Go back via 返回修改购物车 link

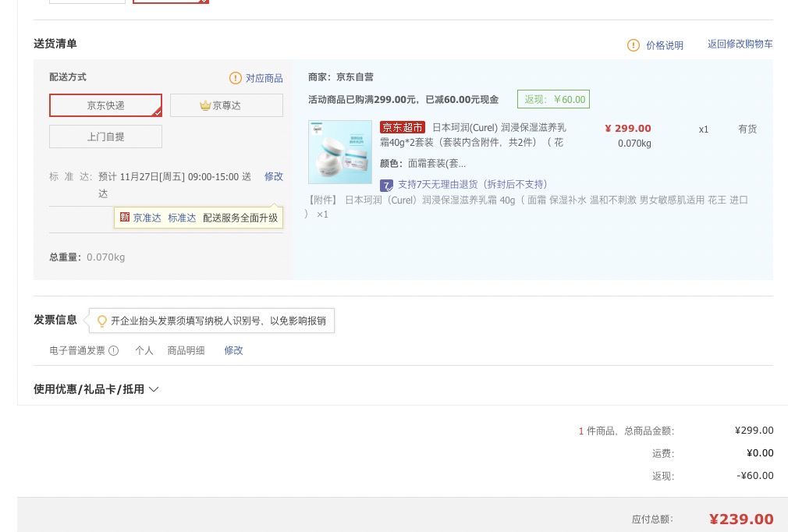pyautogui.click(x=740, y=44)
